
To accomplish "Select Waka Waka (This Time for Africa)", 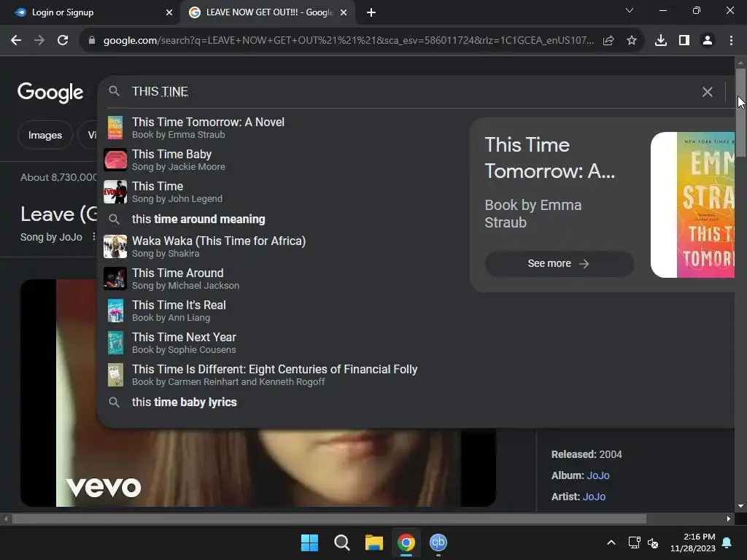I will pyautogui.click(x=286, y=246).
